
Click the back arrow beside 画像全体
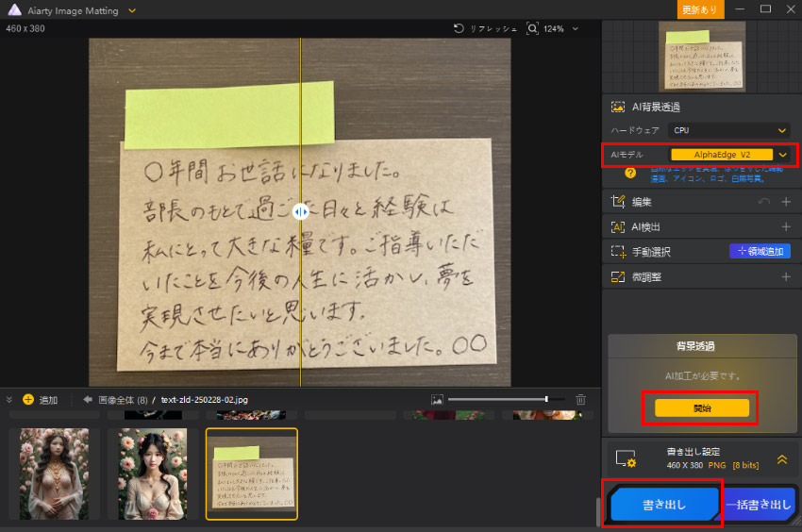tap(88, 400)
